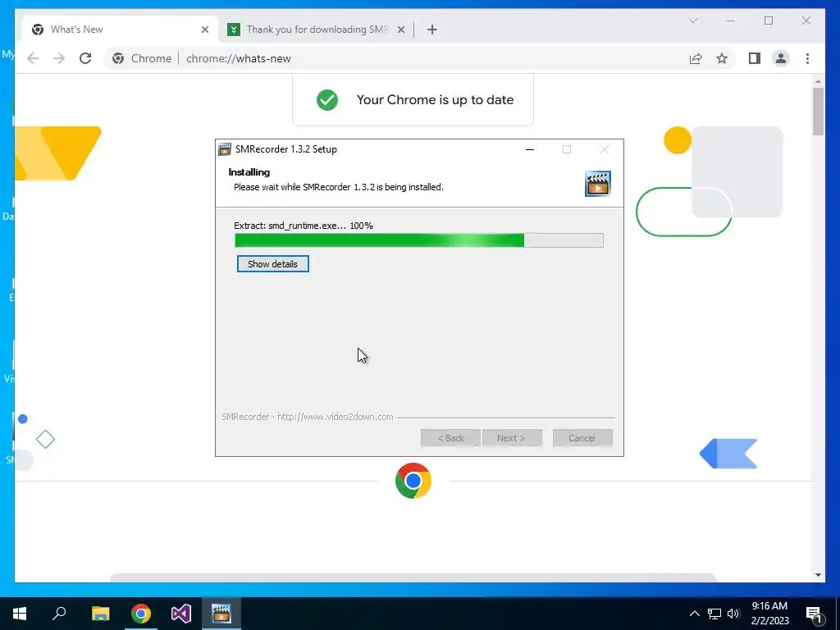The width and height of the screenshot is (840, 630).
Task: Go forward in Chrome
Action: pyautogui.click(x=59, y=58)
